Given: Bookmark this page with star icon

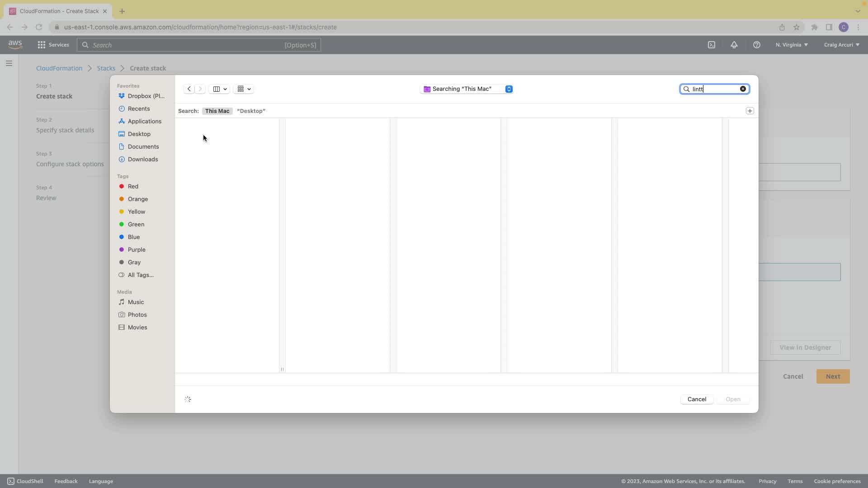Looking at the screenshot, I should click(x=797, y=27).
